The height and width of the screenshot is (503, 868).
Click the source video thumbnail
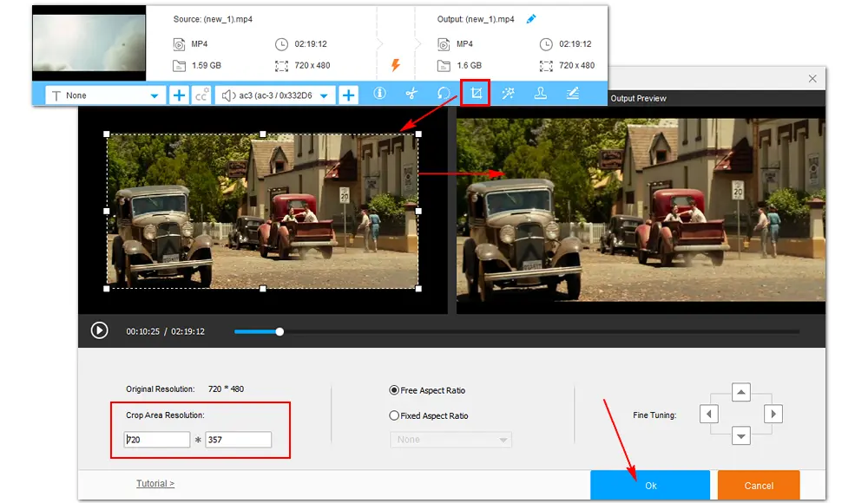[x=89, y=43]
